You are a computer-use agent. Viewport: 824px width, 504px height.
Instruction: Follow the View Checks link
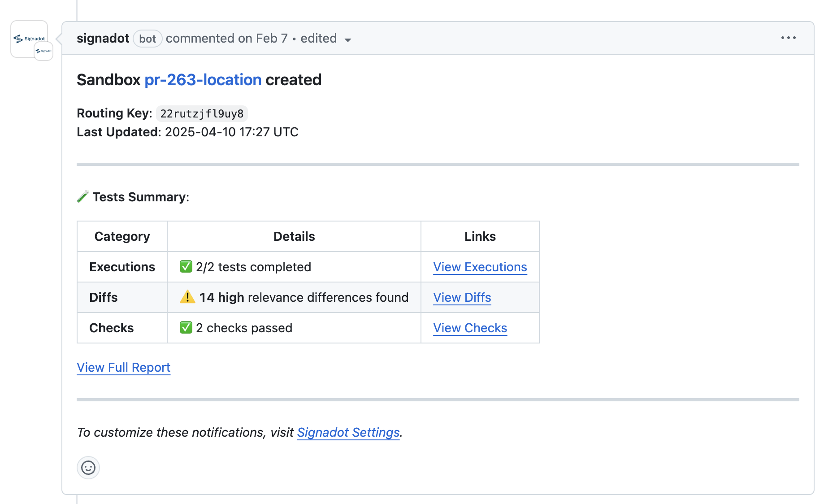(470, 328)
